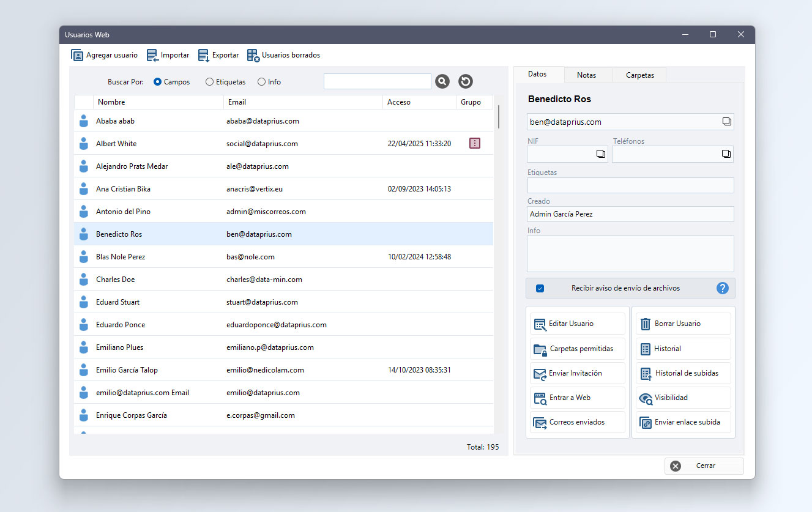The height and width of the screenshot is (512, 812).
Task: Open Carpetas permitidas
Action: point(578,349)
